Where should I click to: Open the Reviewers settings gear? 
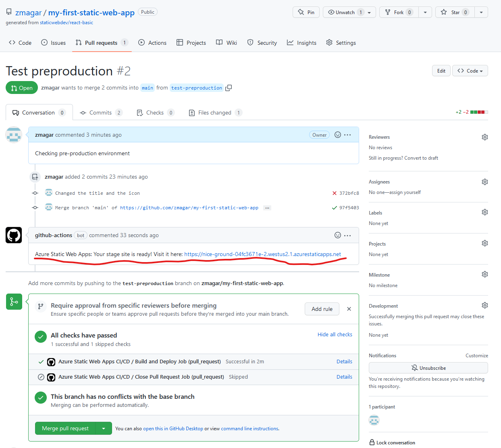coord(484,137)
